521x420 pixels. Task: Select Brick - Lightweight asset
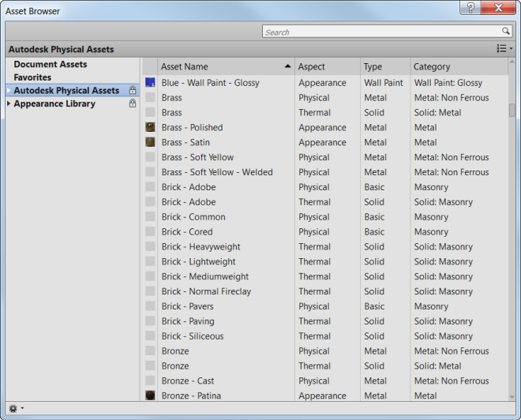click(198, 262)
